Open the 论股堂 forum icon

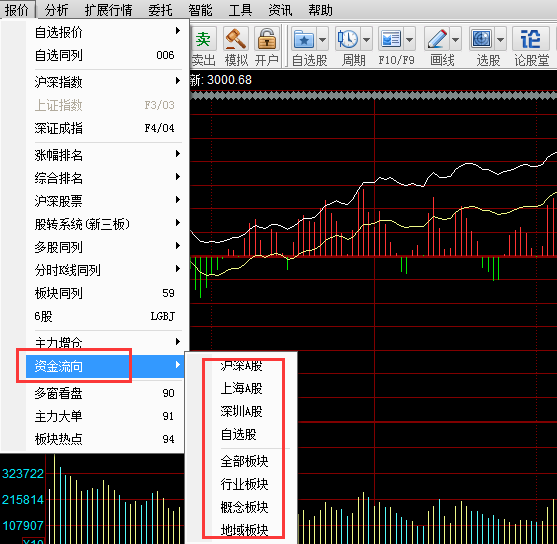[x=531, y=39]
